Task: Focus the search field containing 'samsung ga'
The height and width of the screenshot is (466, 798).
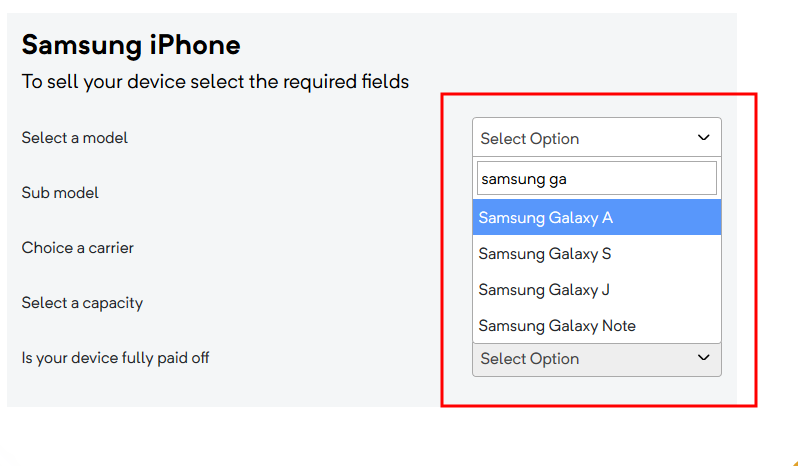Action: pyautogui.click(x=596, y=179)
